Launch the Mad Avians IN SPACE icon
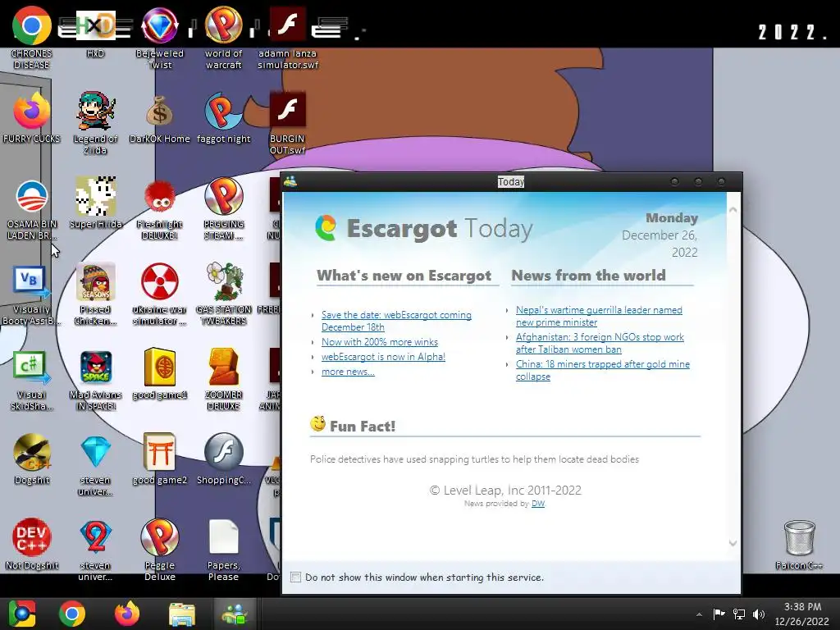840x630 pixels. (x=95, y=367)
